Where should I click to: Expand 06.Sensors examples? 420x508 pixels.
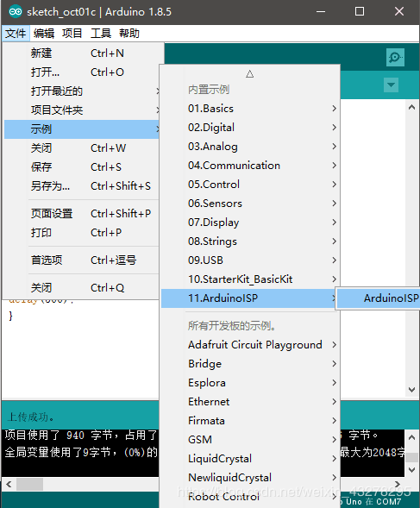pos(250,204)
